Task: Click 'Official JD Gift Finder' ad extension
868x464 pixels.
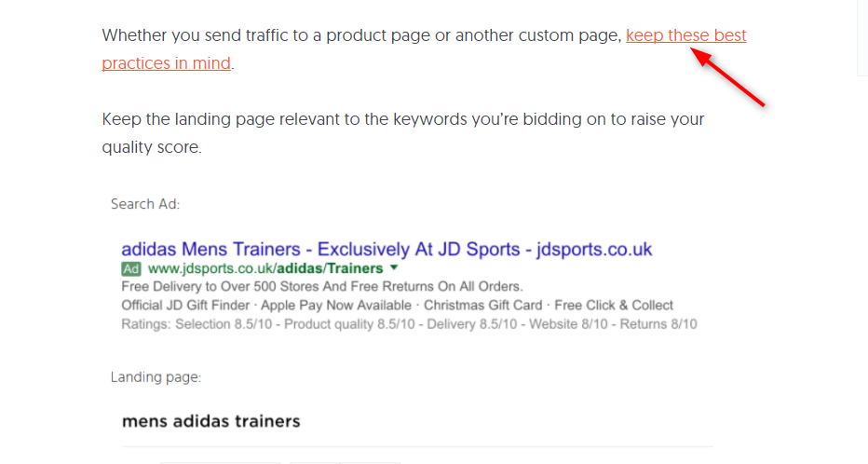Action: click(185, 306)
